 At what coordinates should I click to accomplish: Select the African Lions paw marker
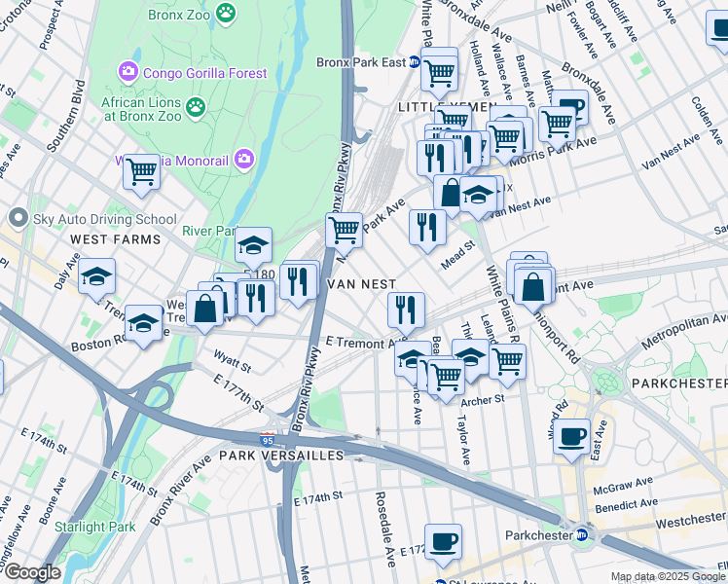point(196,108)
